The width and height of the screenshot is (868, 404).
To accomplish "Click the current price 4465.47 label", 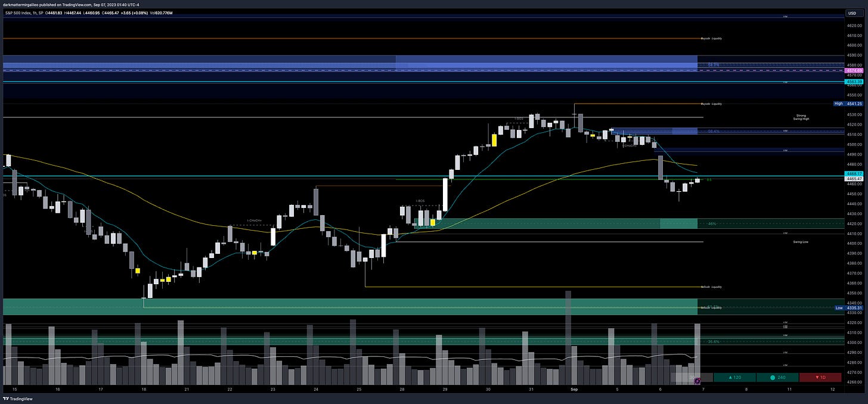I will point(854,178).
